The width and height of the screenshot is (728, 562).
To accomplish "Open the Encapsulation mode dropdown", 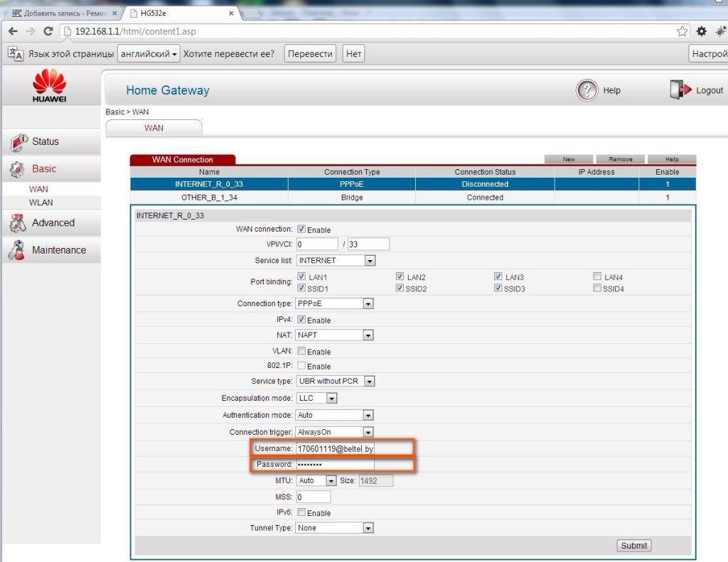I will (x=317, y=399).
